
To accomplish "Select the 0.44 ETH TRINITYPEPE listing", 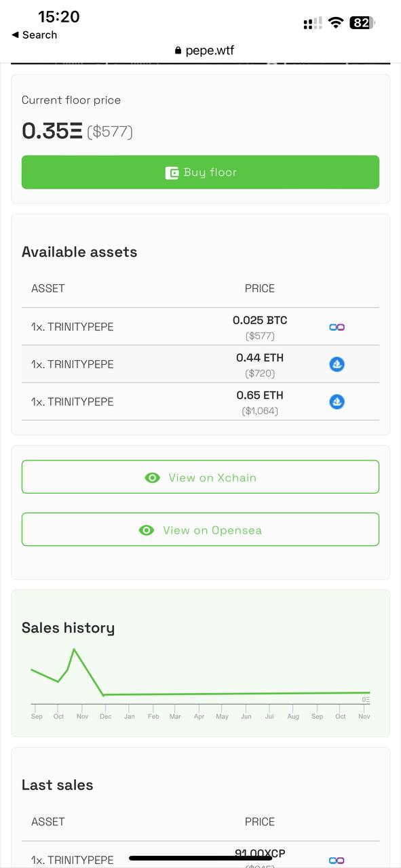I will (x=200, y=364).
